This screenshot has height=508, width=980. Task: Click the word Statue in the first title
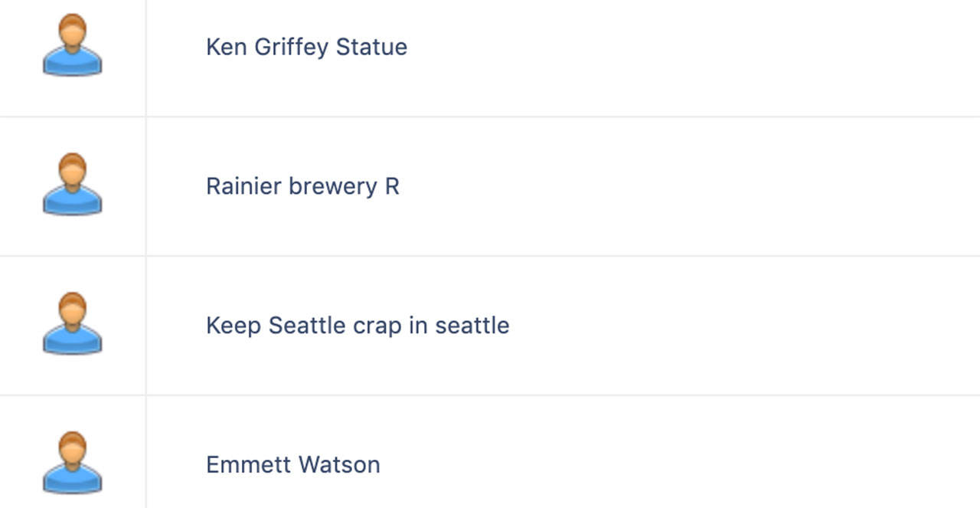click(371, 47)
